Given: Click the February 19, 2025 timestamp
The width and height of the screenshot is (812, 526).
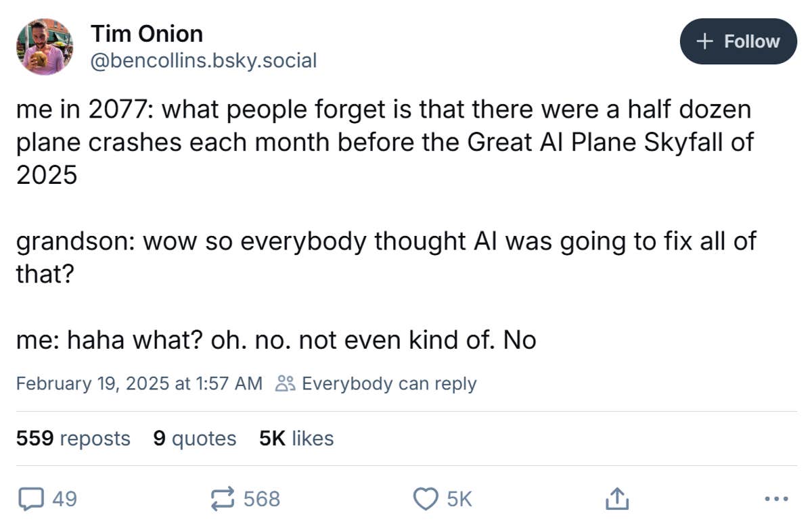Looking at the screenshot, I should (x=139, y=384).
